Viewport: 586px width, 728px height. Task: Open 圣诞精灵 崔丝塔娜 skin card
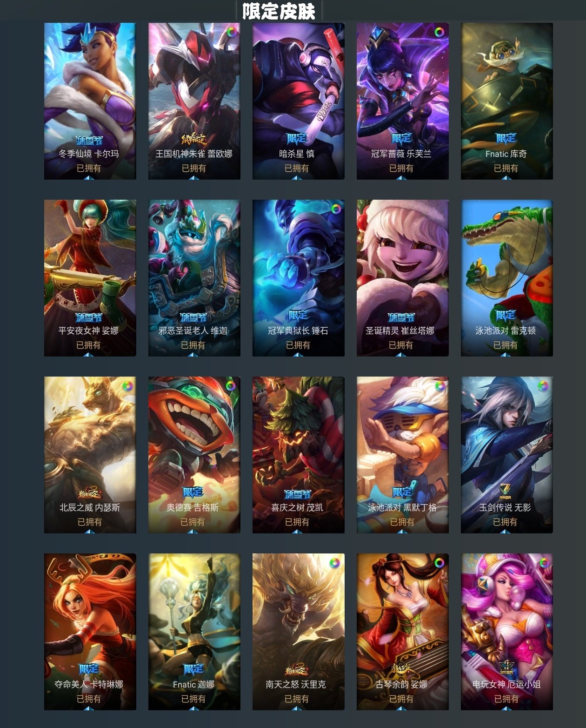pyautogui.click(x=403, y=278)
